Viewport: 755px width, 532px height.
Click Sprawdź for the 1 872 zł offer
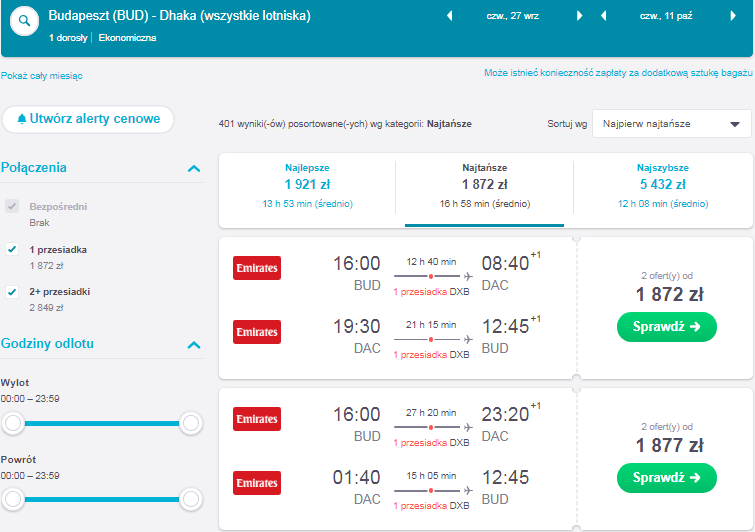click(x=666, y=327)
